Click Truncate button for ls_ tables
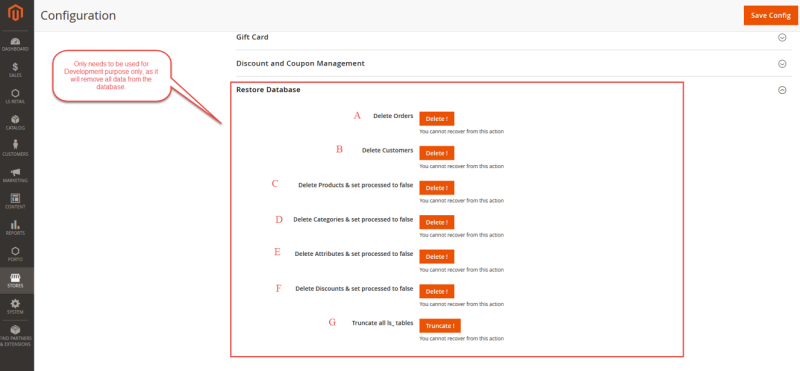 tap(440, 326)
